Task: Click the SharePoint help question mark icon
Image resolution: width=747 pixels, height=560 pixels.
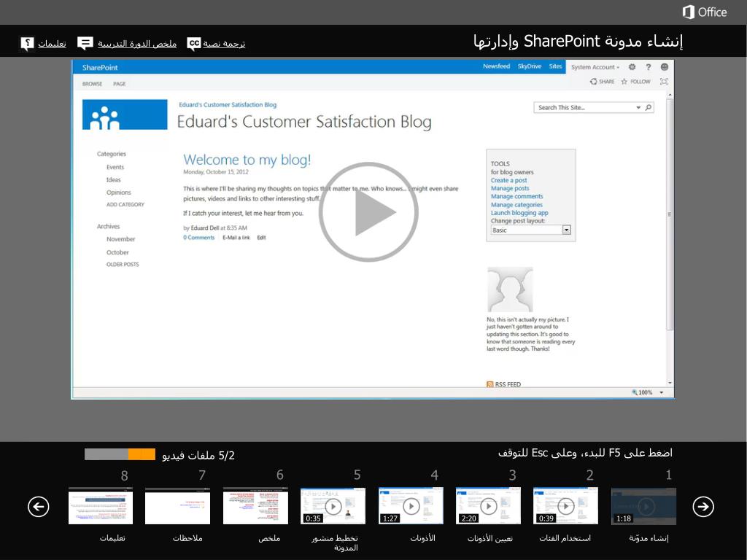Action: [x=649, y=67]
